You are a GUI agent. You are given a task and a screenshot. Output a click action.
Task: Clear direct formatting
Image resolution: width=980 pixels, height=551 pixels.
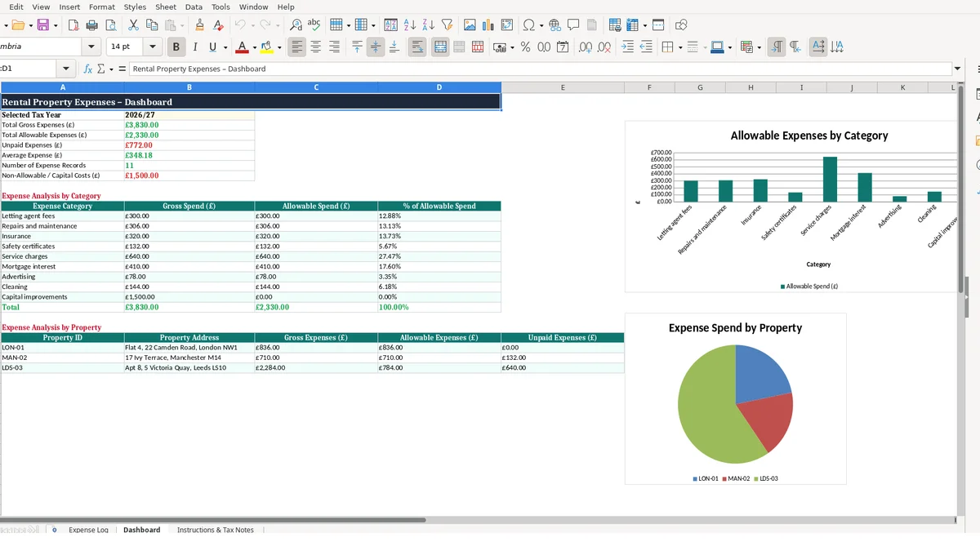coord(217,25)
